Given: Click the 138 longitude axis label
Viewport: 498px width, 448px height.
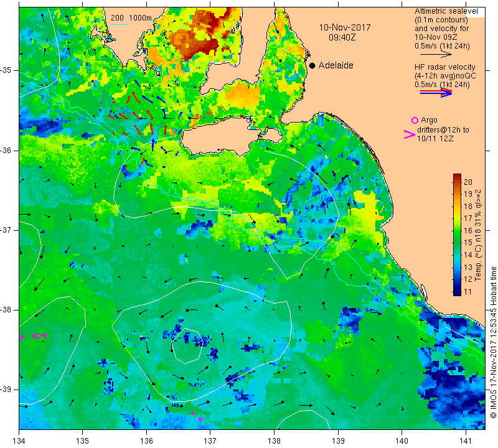Looking at the screenshot, I should coord(274,441).
